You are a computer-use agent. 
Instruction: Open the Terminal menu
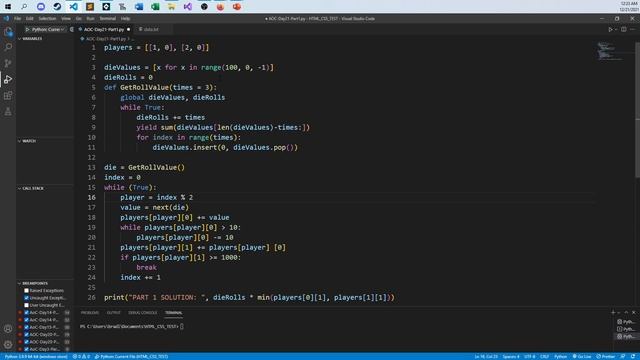pos(108,18)
